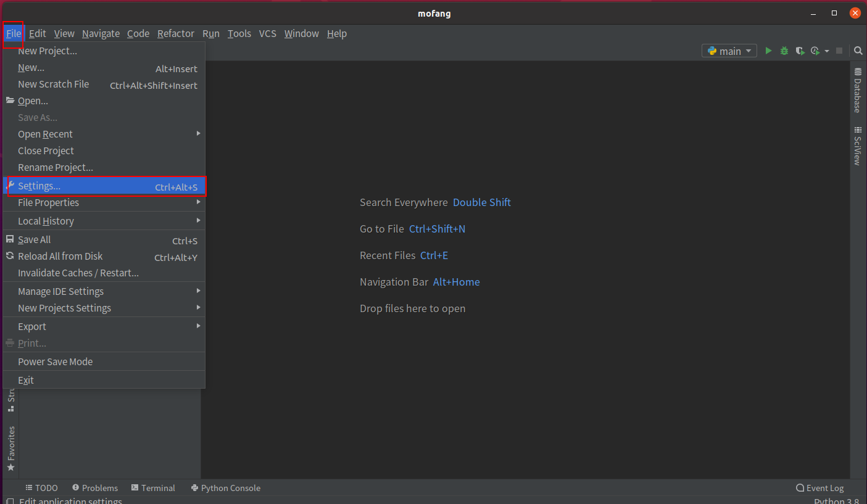867x504 pixels.
Task: Select Reload All from Disk
Action: tap(104, 256)
